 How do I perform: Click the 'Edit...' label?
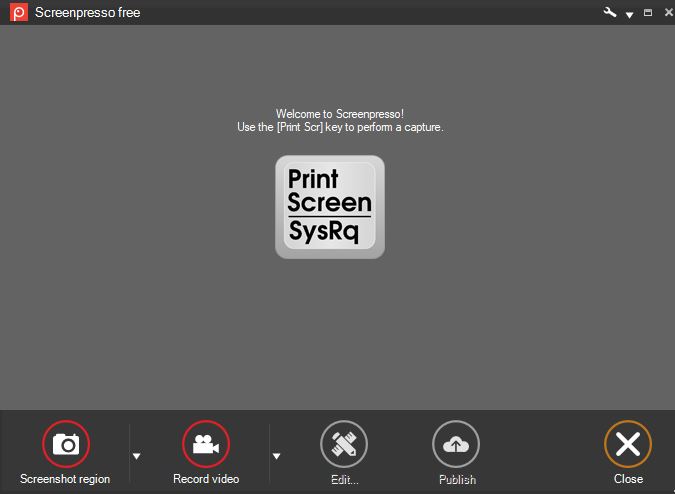point(344,479)
